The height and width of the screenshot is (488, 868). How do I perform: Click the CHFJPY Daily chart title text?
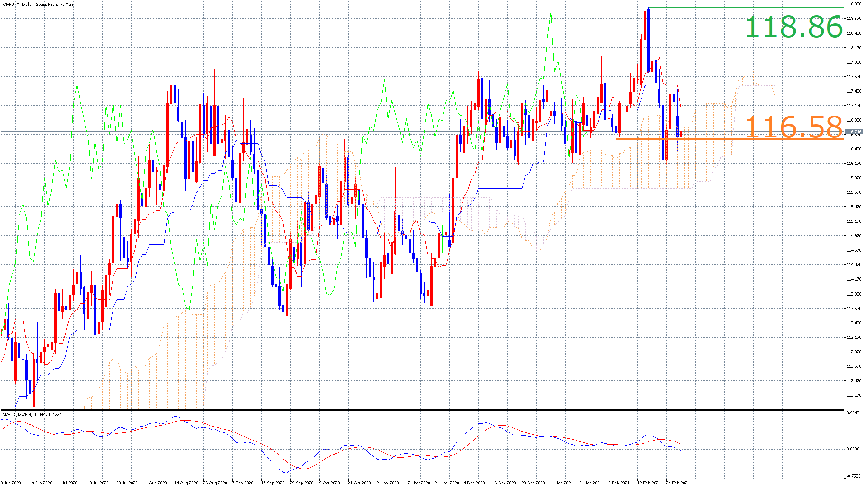pos(38,5)
